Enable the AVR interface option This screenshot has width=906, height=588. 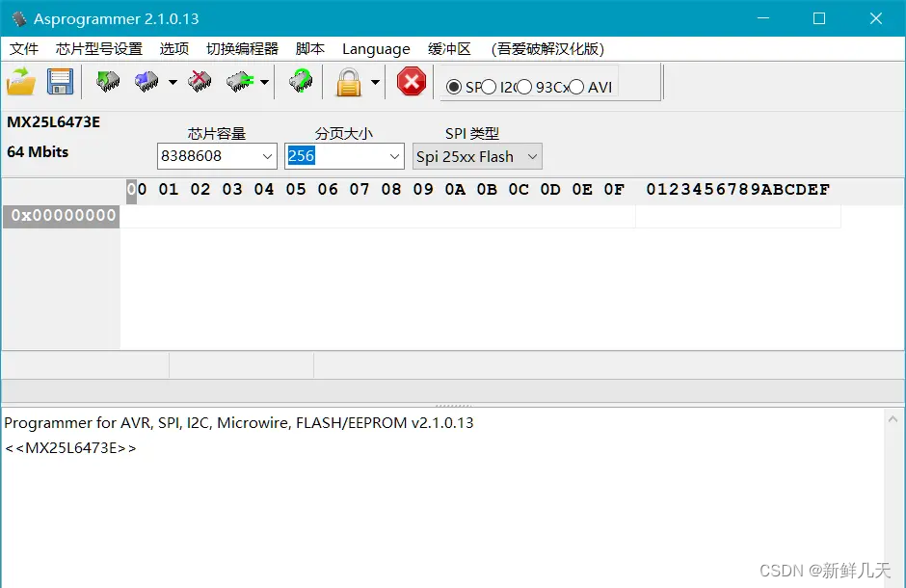(x=576, y=86)
